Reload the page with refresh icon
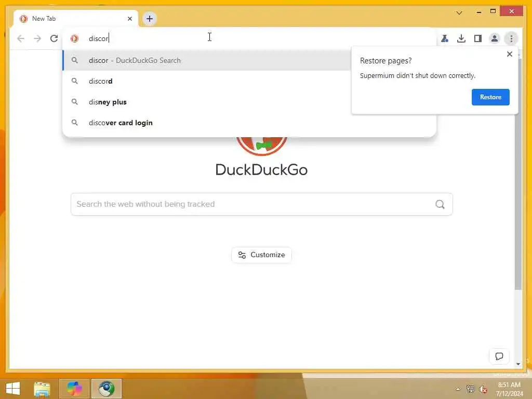The width and height of the screenshot is (532, 399). pyautogui.click(x=54, y=38)
